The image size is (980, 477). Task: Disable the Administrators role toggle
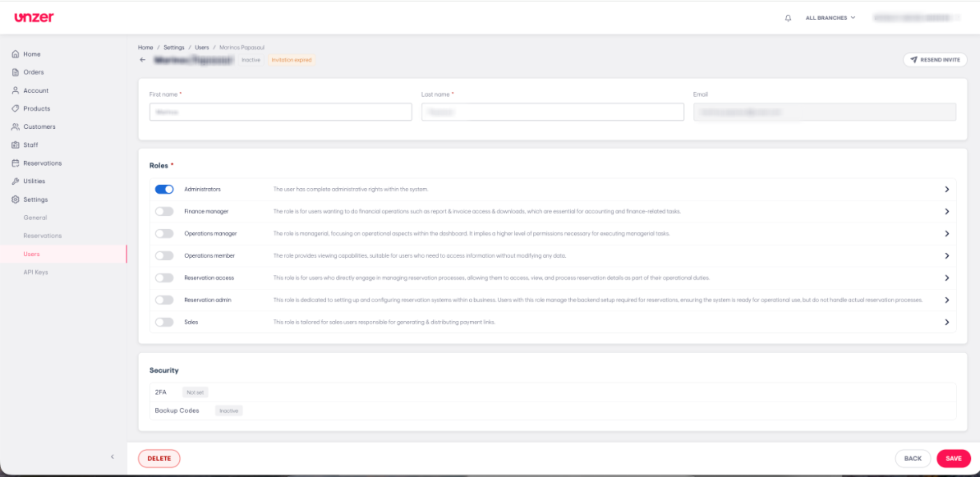164,189
